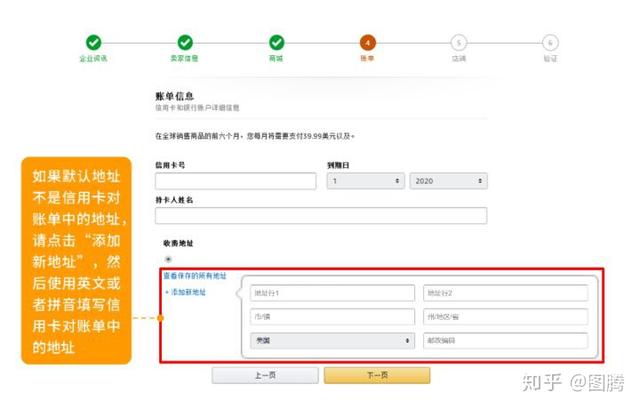640x409 pixels.
Task: Click the + add new address link
Action: point(186,292)
